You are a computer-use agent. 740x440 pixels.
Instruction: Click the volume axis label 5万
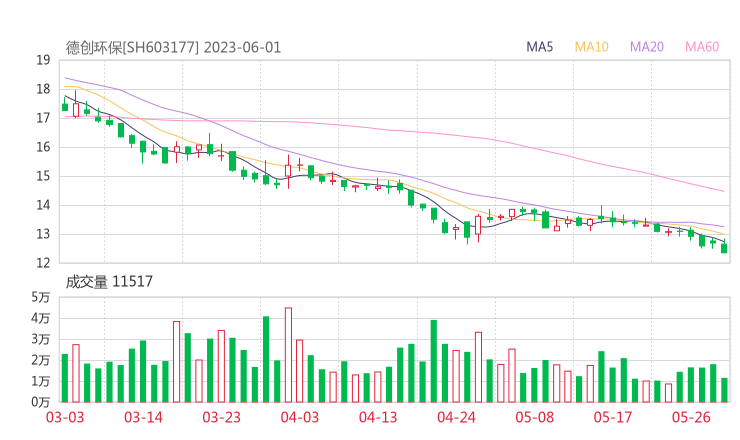point(41,297)
